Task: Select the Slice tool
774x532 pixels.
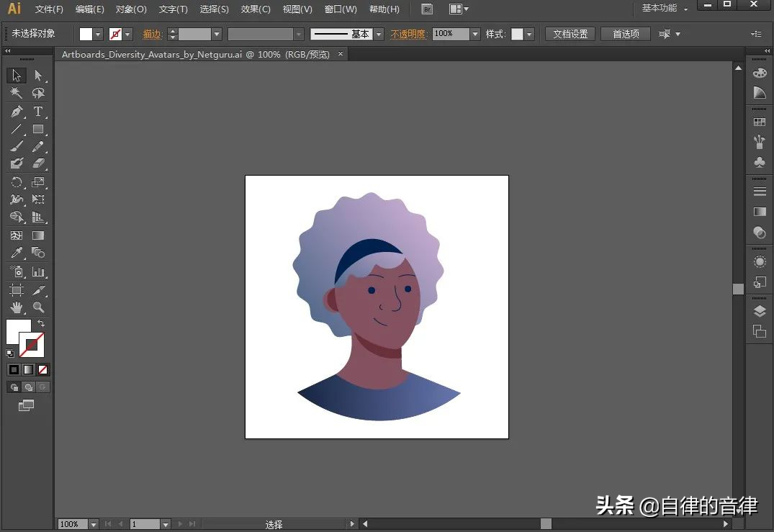Action: pyautogui.click(x=38, y=289)
